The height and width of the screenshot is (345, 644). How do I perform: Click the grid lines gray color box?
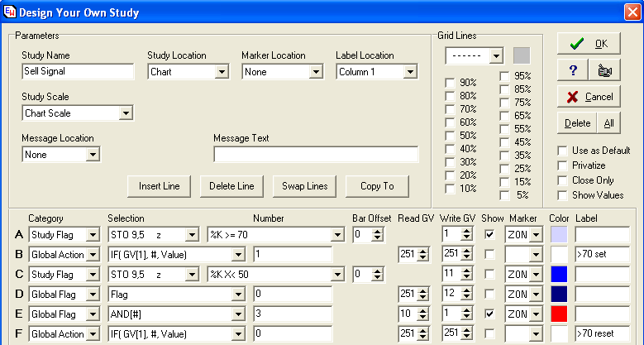521,55
